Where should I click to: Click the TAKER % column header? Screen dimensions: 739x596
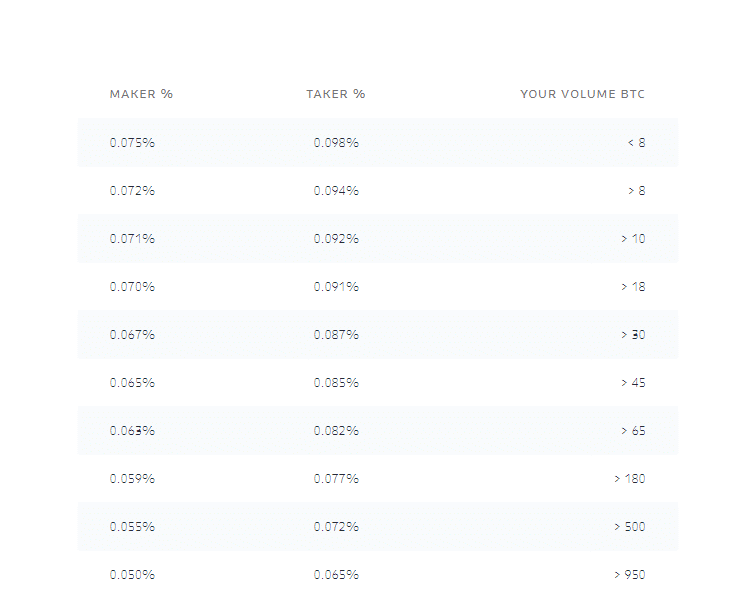[336, 94]
